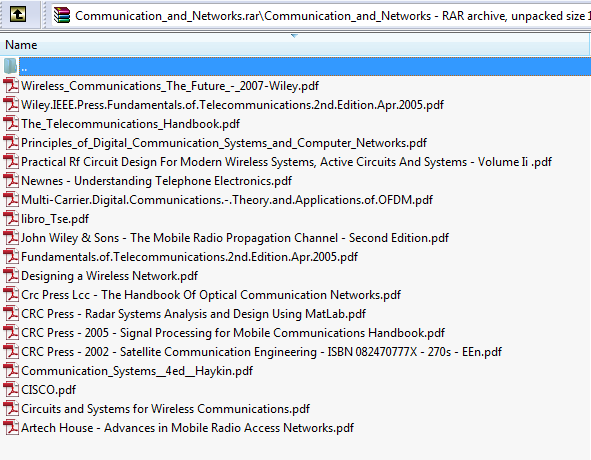The image size is (591, 460).
Task: Select Crc Press Lcc Optical Communication Networks.pdf
Action: coord(211,295)
